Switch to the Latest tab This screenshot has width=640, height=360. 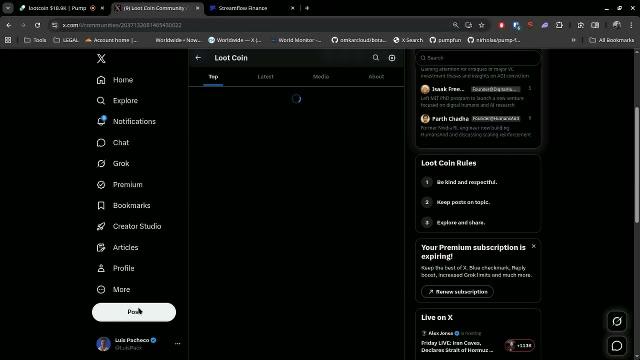coord(265,77)
